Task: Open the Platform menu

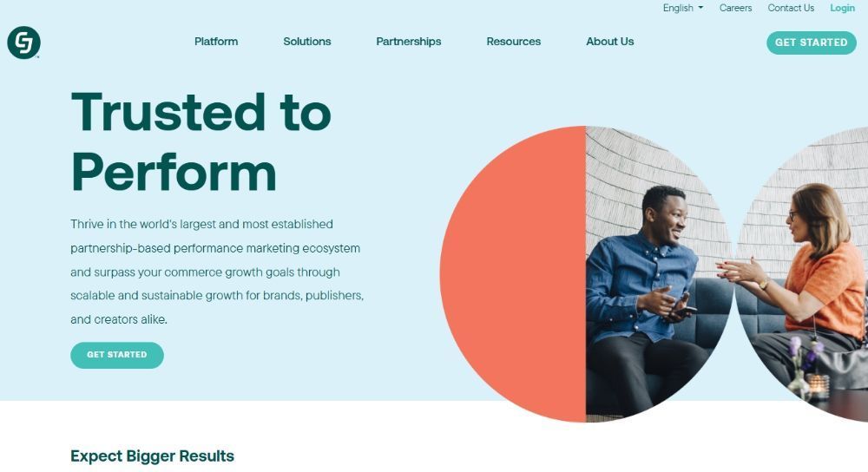Action: 216,42
